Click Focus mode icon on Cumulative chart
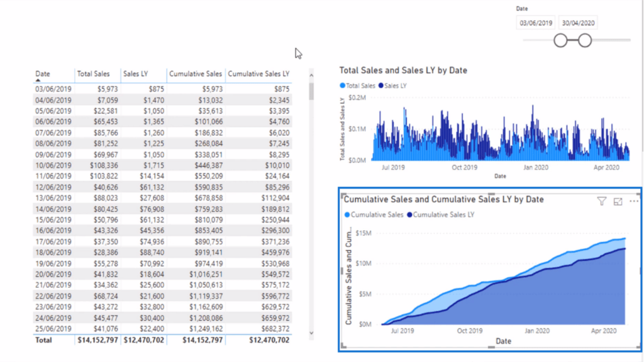Viewport: 644px width, 362px height. 618,201
